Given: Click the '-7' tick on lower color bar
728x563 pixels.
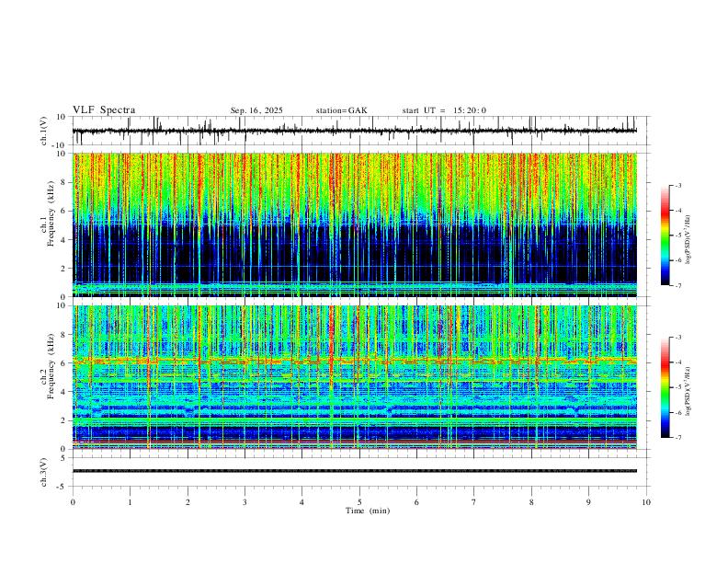Looking at the screenshot, I should point(677,438).
